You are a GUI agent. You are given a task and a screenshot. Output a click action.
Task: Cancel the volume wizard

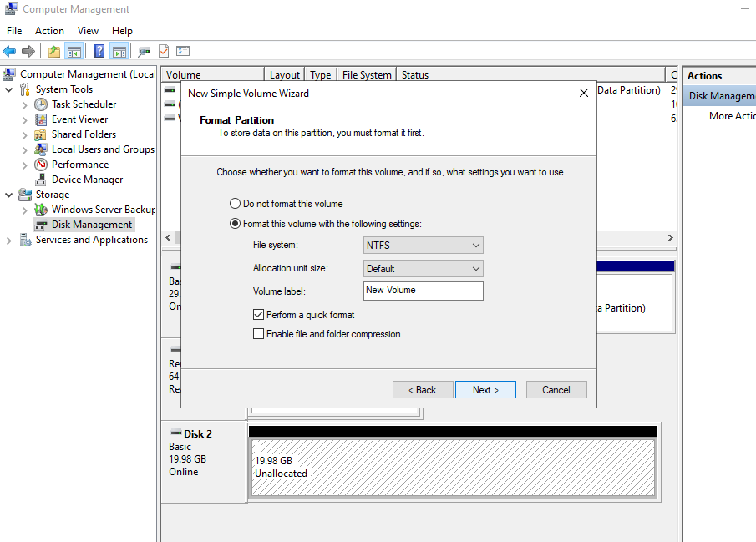[556, 390]
